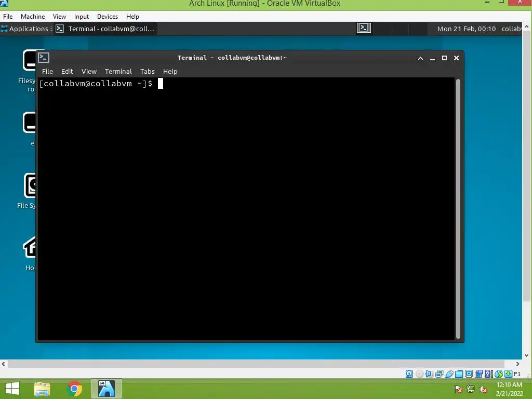Click the VirtualBox vertical scrollbar down arrow
This screenshot has height=399, width=532.
[x=527, y=355]
